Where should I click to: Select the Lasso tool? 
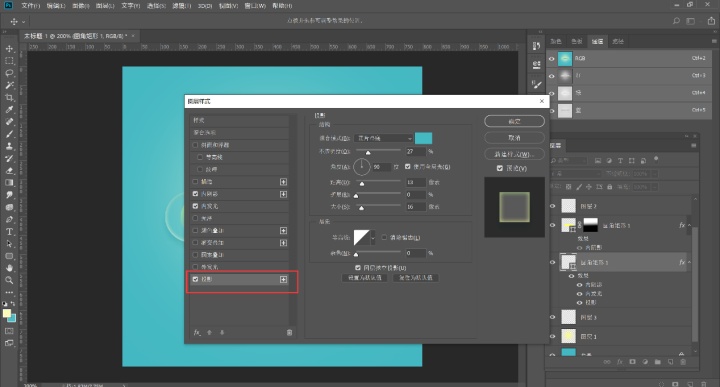(x=9, y=73)
